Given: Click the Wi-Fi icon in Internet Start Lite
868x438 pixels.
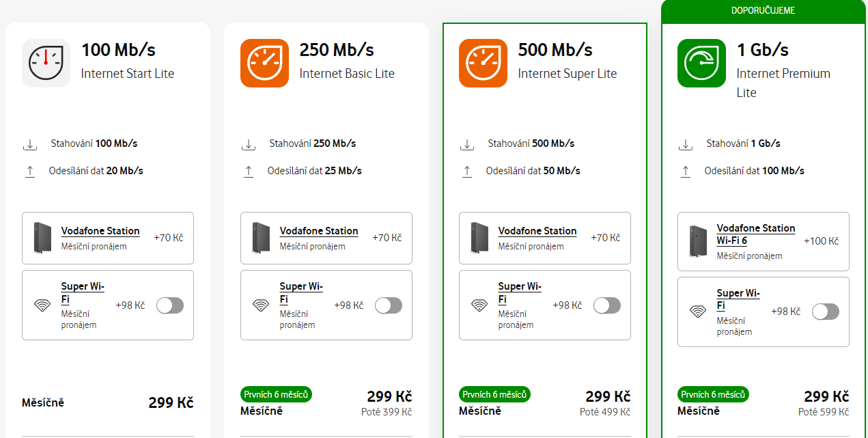Looking at the screenshot, I should click(x=42, y=305).
